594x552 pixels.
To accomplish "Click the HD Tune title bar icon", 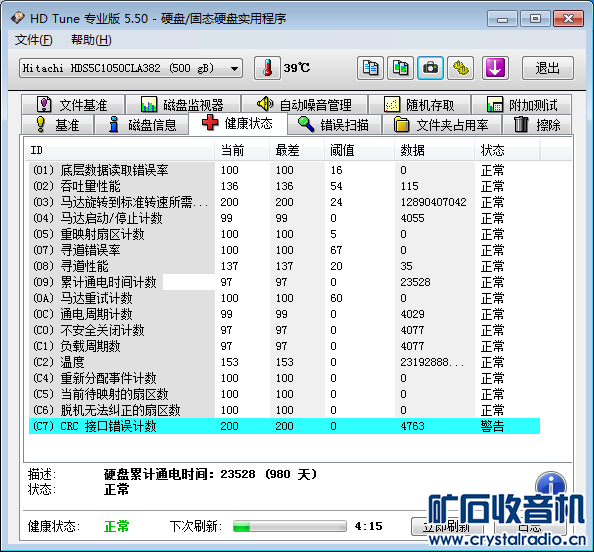I will [x=18, y=18].
